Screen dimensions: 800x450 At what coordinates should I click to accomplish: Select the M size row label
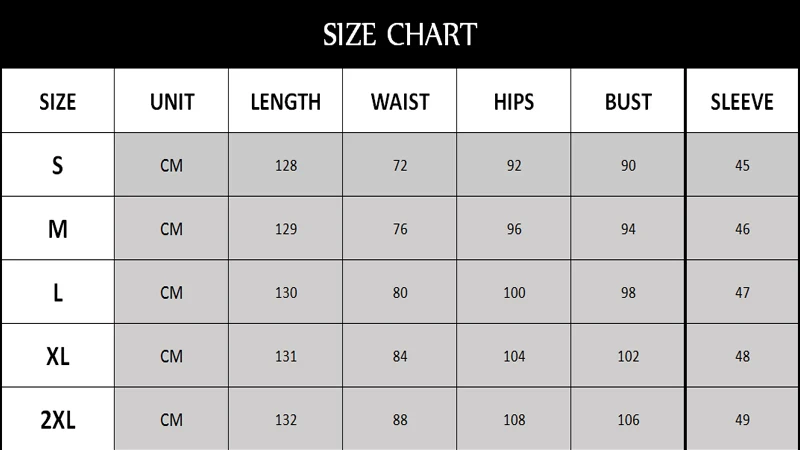tap(58, 229)
